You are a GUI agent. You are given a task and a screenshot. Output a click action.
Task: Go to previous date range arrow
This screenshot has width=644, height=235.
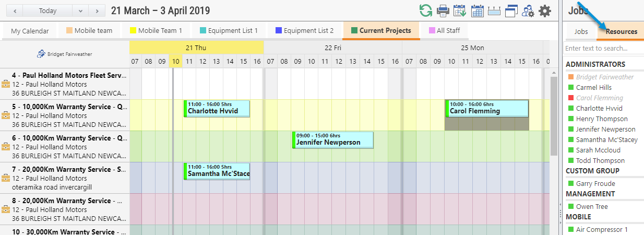[15, 11]
